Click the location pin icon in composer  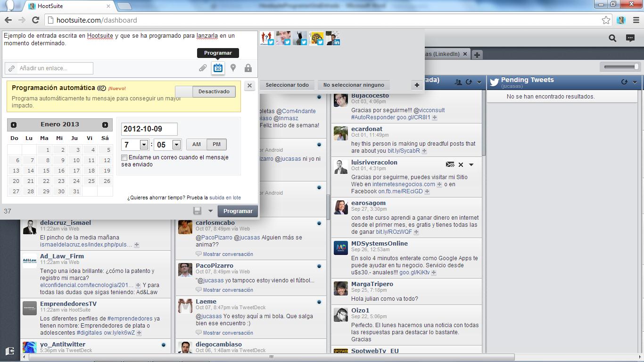click(x=233, y=68)
